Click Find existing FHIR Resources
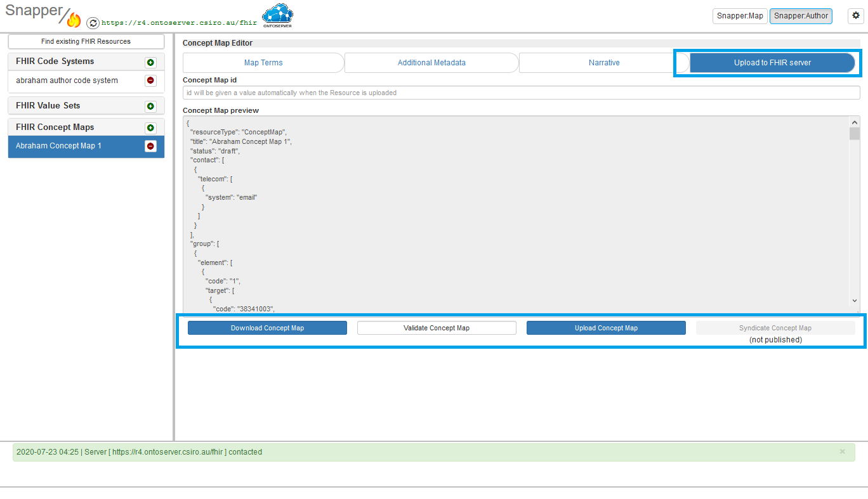This screenshot has height=499, width=868. pyautogui.click(x=86, y=41)
